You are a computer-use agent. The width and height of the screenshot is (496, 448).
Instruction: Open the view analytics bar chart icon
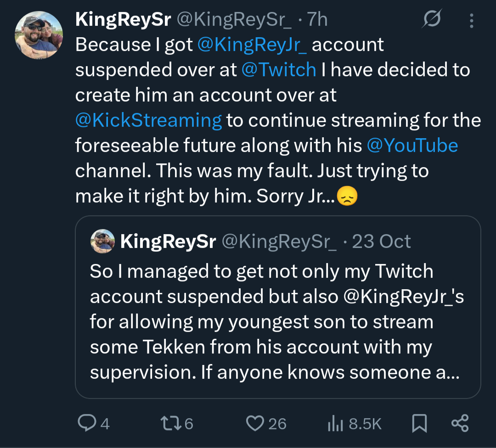tap(334, 423)
